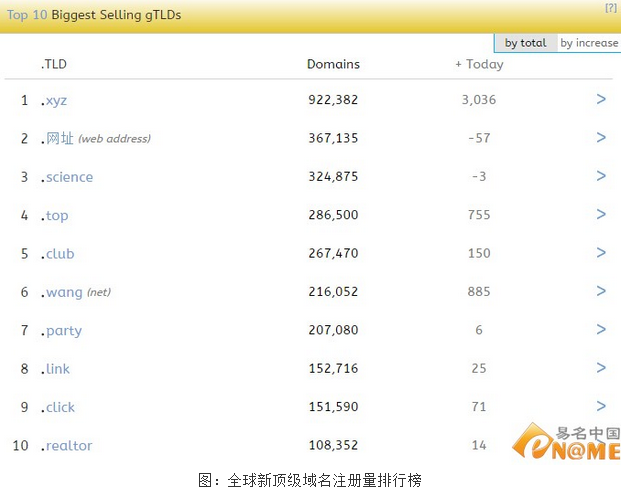Open the [?] help icon
The height and width of the screenshot is (492, 622).
[x=610, y=8]
